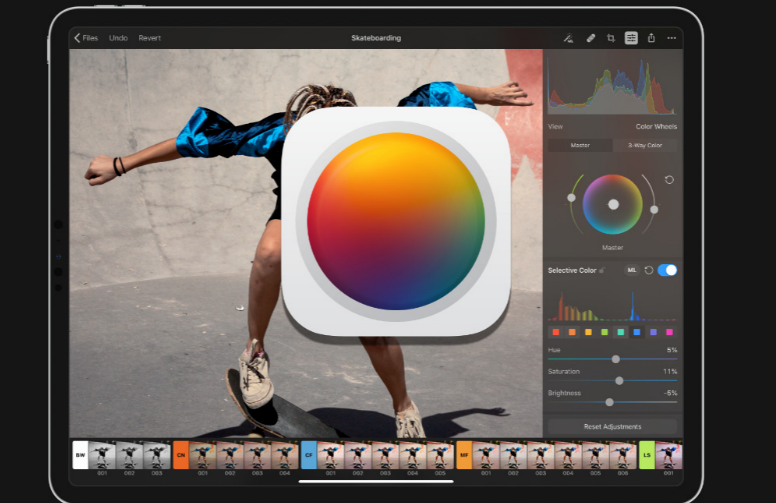
Task: Select the orange CN preset group label
Action: point(181,455)
